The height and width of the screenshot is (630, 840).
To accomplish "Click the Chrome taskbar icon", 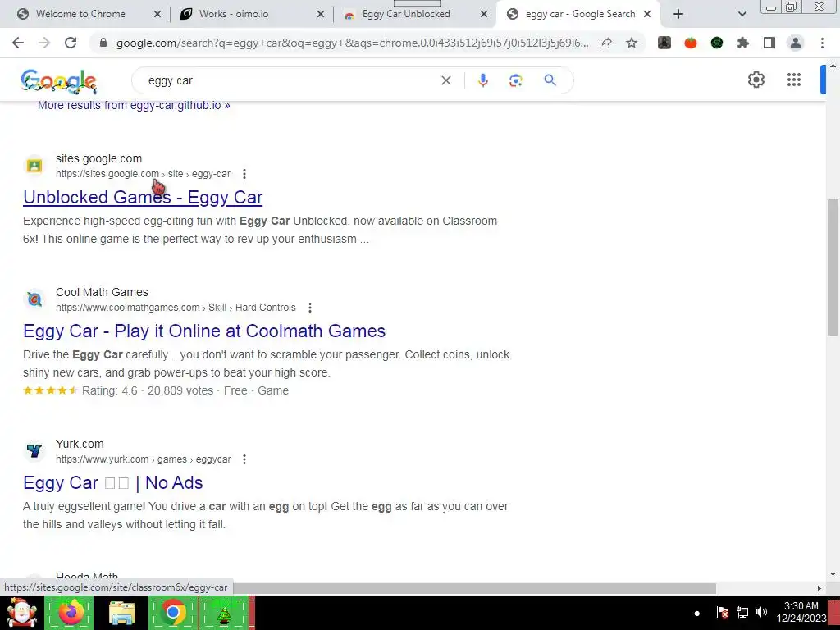I will [x=172, y=612].
